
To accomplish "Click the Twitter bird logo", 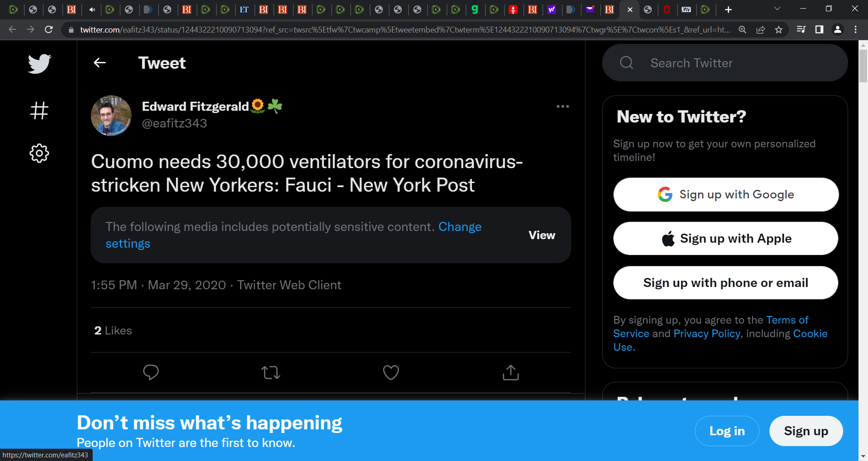I will tap(39, 64).
